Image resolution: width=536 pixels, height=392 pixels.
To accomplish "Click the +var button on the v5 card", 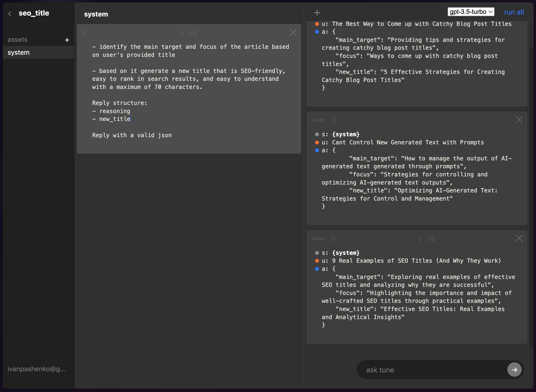I will point(318,239).
